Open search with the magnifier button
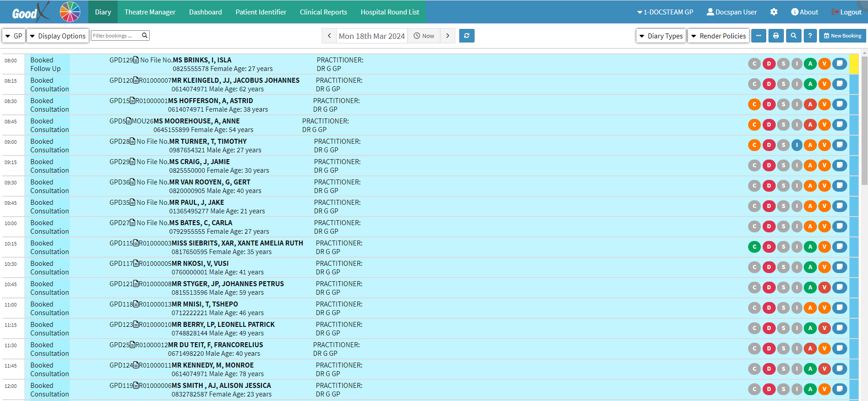Image resolution: width=868 pixels, height=401 pixels. (793, 36)
